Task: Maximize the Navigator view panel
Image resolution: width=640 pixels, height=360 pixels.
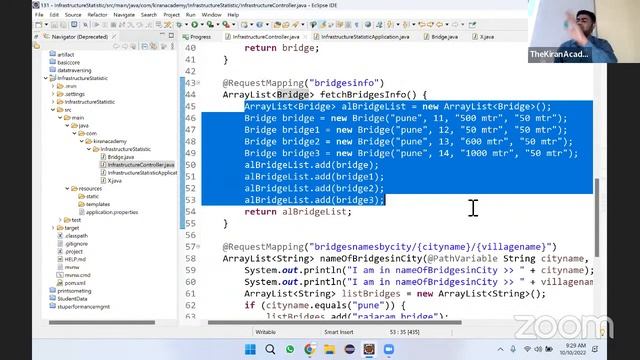Action: (171, 36)
